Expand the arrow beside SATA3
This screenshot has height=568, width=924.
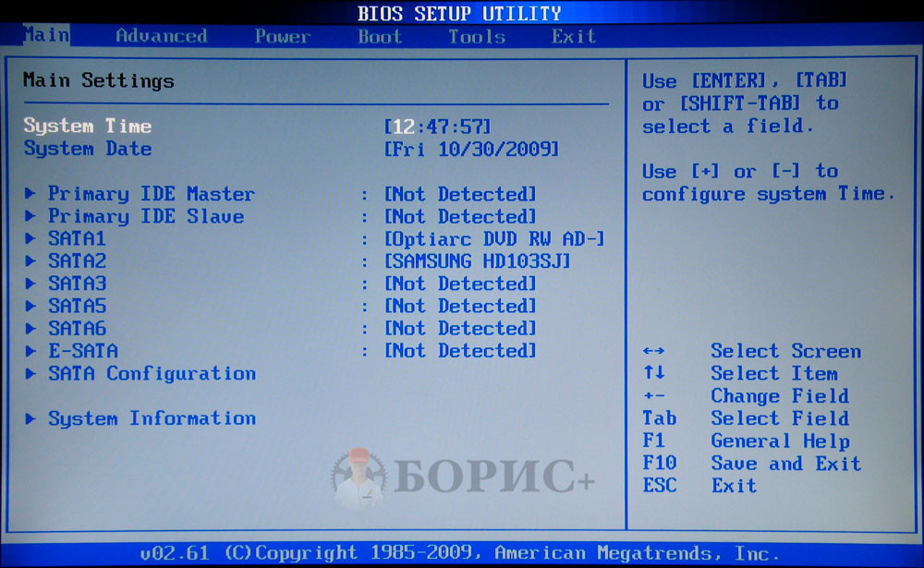pos(30,283)
